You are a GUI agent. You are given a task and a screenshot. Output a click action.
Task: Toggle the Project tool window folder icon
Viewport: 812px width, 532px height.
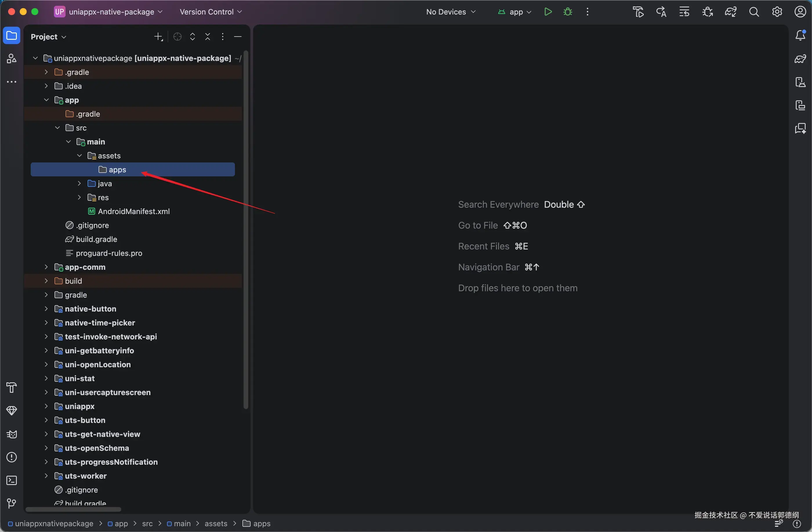12,35
